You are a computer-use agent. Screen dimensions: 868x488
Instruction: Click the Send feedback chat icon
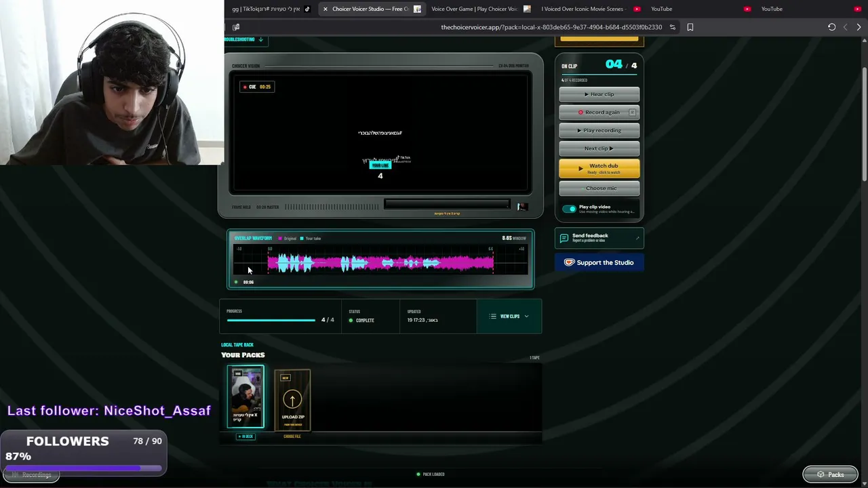click(x=564, y=238)
